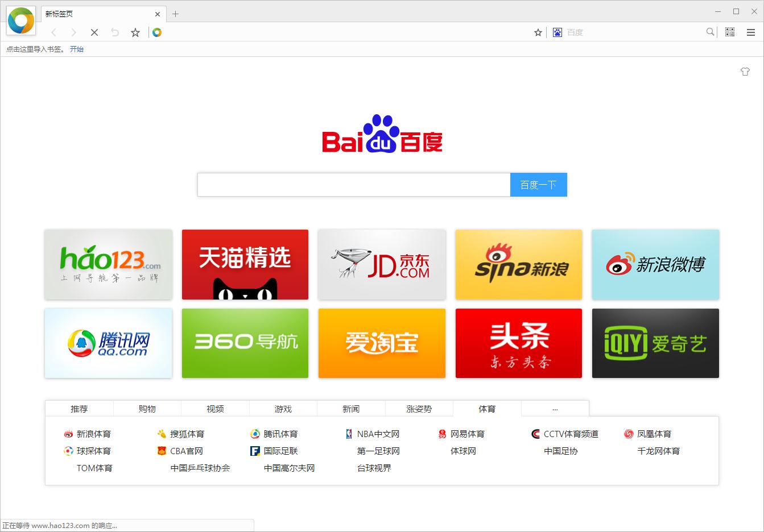Click the undo/restore closed tab icon
This screenshot has width=764, height=532.
115,32
